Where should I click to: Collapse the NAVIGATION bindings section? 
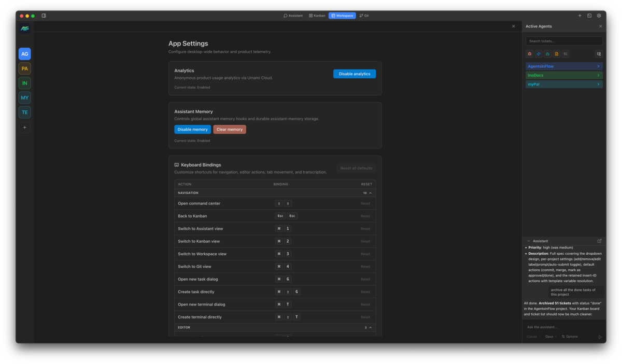coord(370,193)
